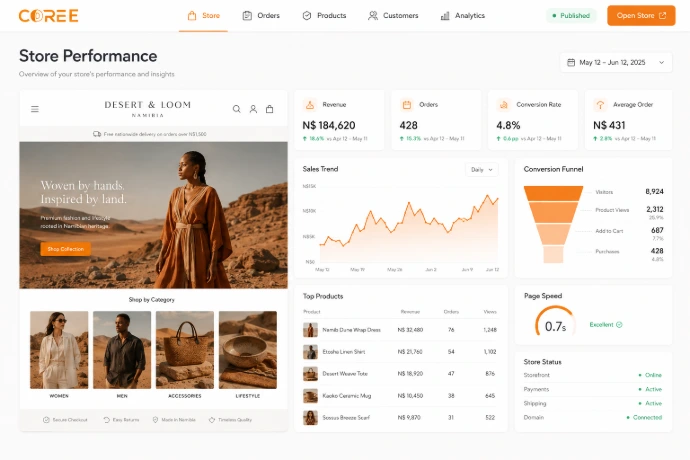
Task: Click the Orders card calendar icon
Action: 407,105
